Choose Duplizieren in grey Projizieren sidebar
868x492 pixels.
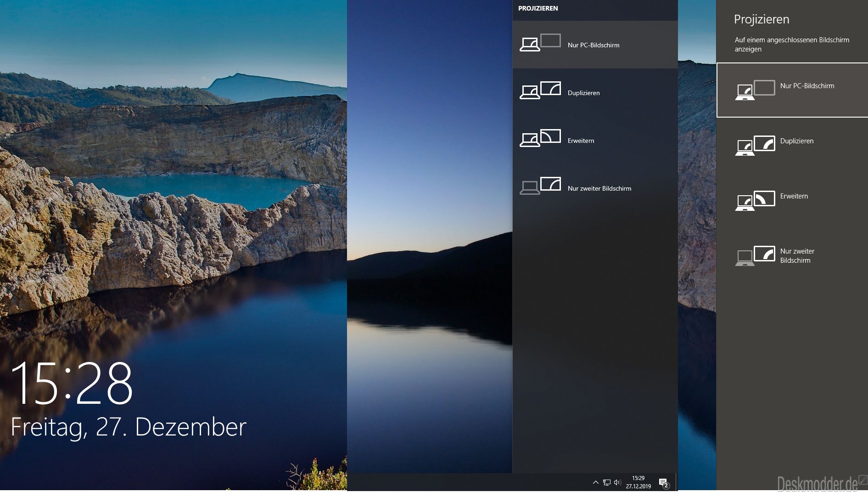[792, 145]
